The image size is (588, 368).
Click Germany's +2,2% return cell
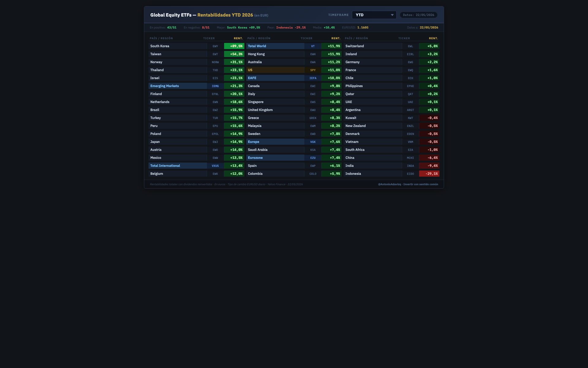429,62
